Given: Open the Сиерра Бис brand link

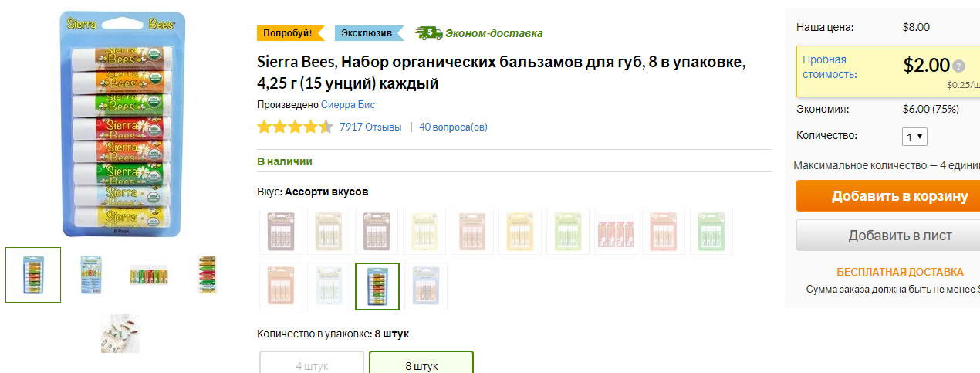Looking at the screenshot, I should [x=348, y=104].
